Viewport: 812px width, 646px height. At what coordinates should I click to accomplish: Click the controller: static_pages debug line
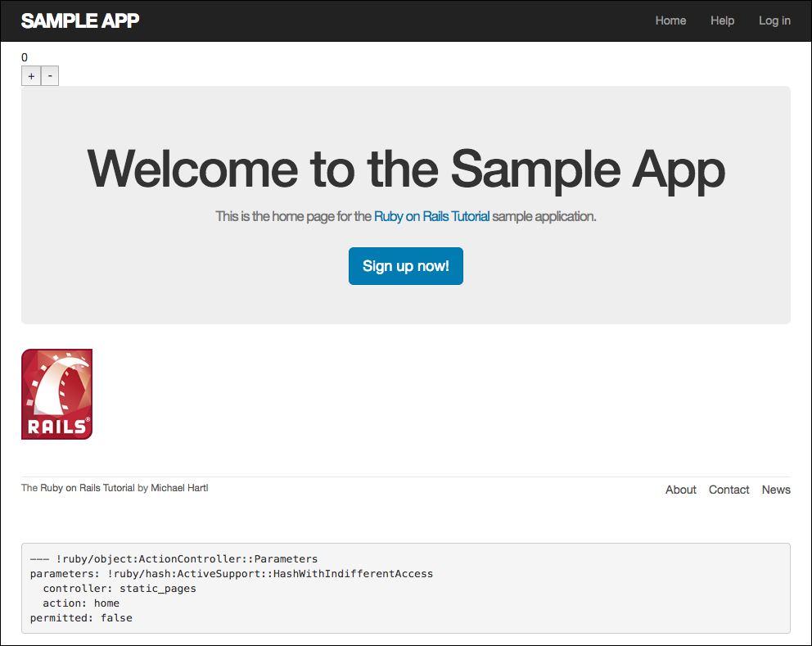pos(113,588)
